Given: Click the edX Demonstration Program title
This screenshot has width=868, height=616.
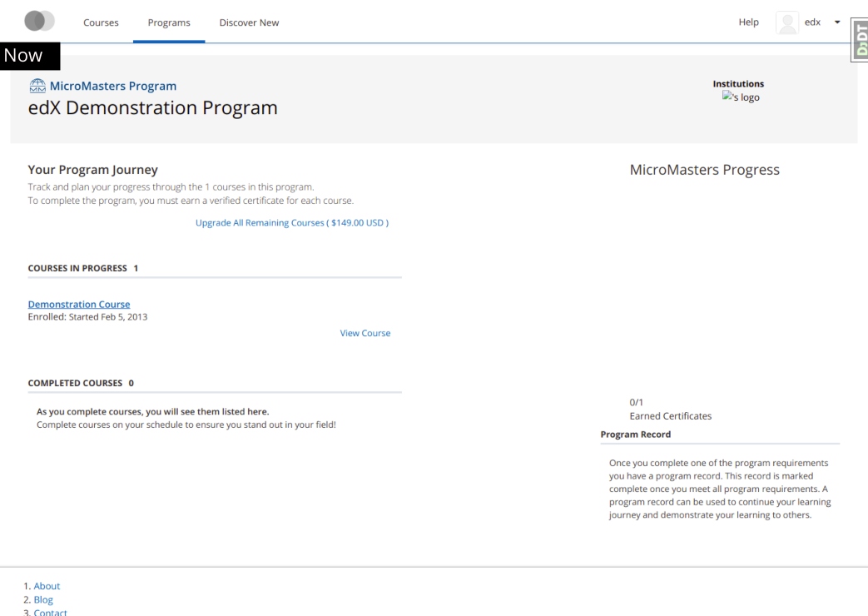Looking at the screenshot, I should tap(153, 107).
